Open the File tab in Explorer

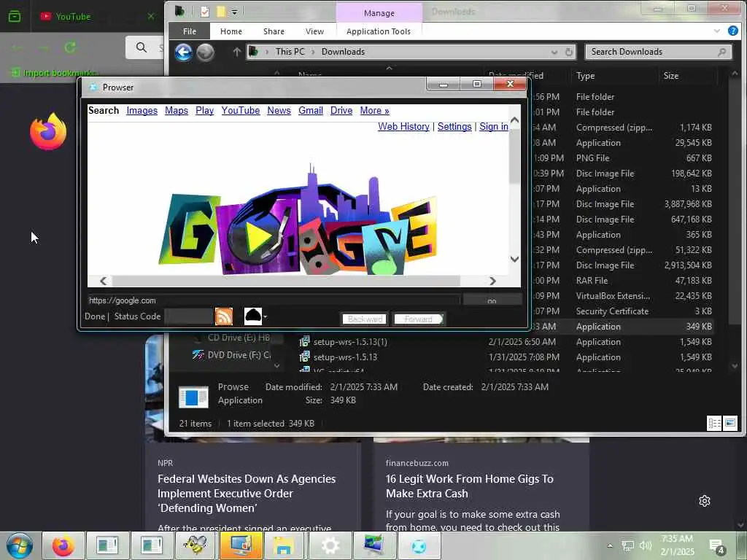coord(189,31)
